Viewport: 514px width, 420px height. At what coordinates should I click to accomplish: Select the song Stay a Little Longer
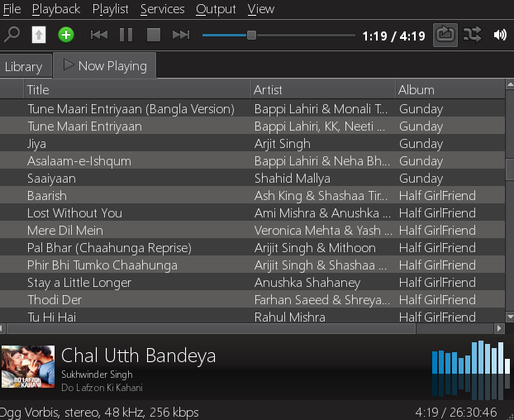pyautogui.click(x=252, y=283)
